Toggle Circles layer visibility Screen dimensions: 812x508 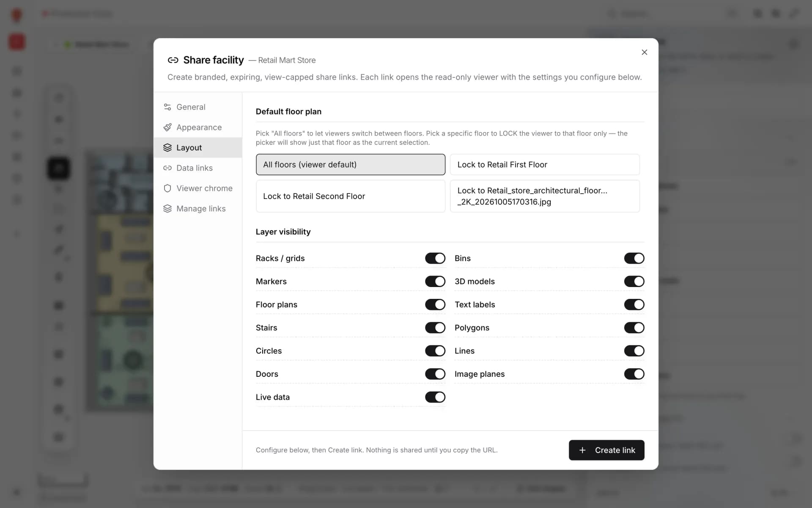(x=435, y=351)
